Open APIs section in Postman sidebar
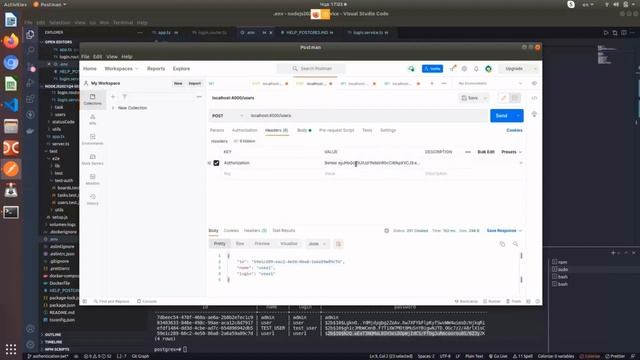The height and width of the screenshot is (360, 640). [93, 119]
